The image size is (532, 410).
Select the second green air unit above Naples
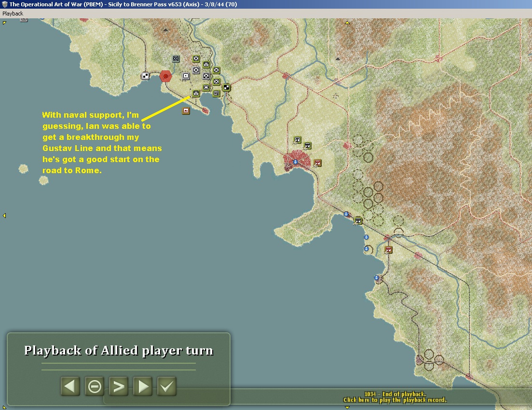pos(307,146)
